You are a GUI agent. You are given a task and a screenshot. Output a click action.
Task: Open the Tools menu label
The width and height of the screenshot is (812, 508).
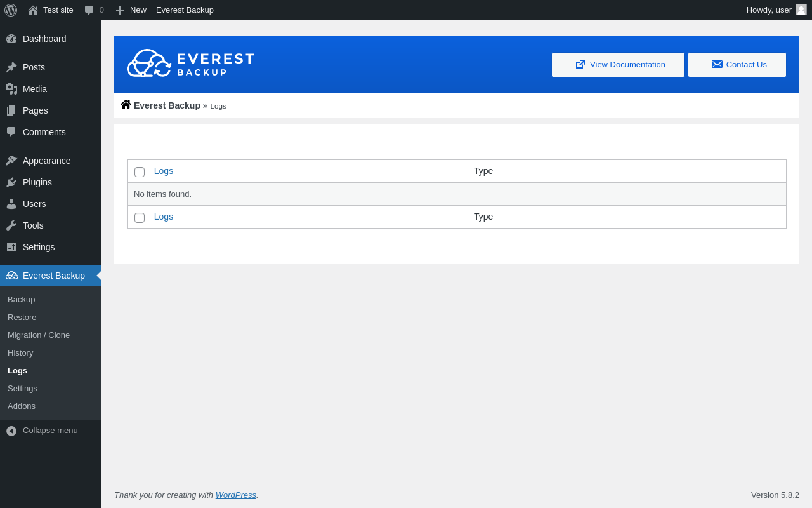pos(33,225)
